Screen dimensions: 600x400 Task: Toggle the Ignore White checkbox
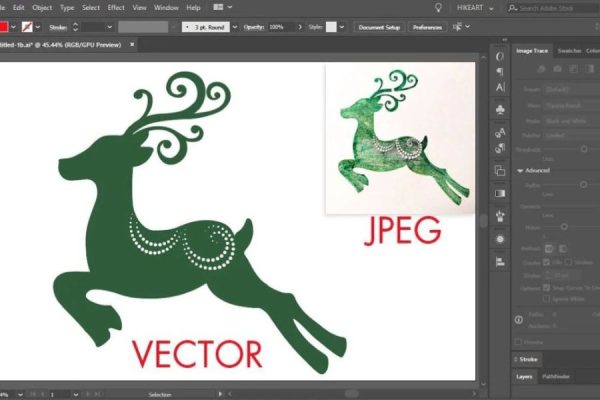(545, 298)
